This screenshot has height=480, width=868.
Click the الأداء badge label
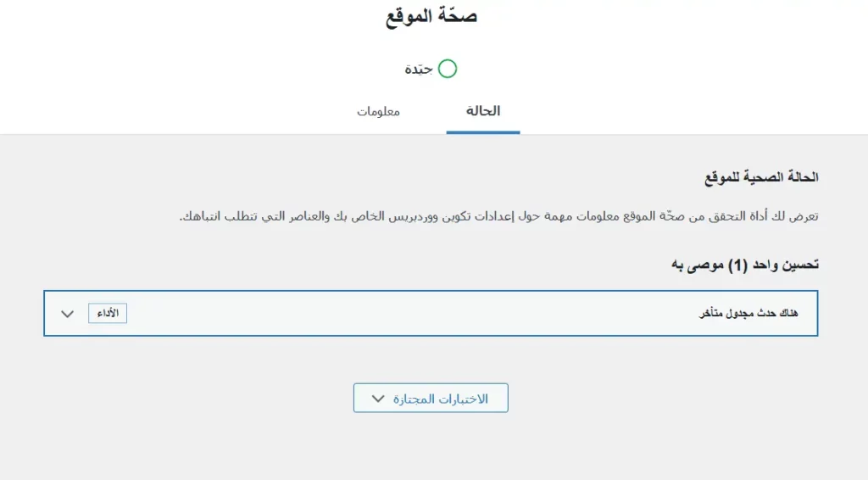[108, 314]
